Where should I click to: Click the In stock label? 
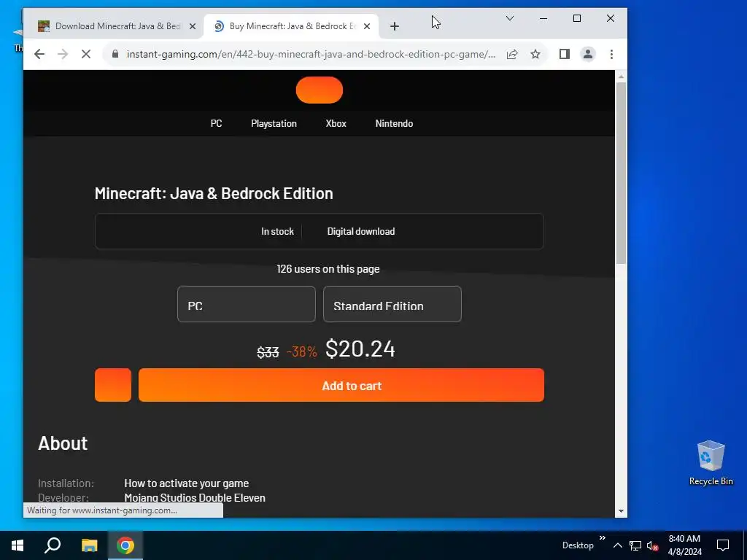coord(277,231)
